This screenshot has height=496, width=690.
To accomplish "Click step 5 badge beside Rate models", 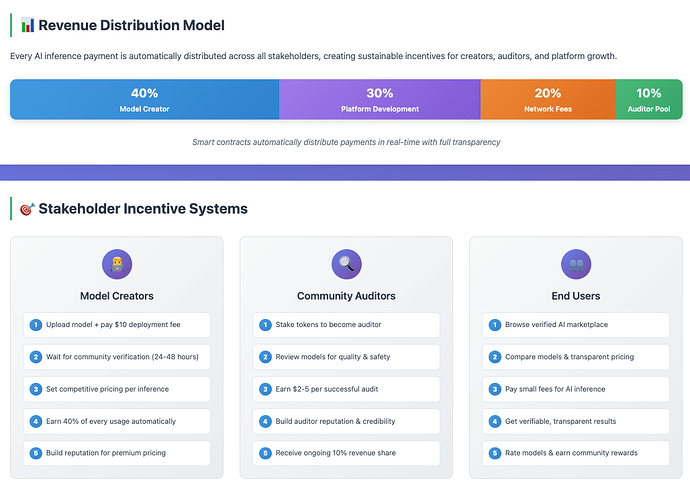I will (495, 453).
